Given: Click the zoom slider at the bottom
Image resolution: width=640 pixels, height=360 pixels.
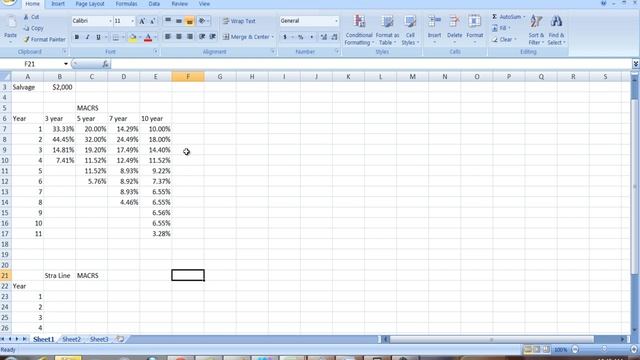Looking at the screenshot, I should pos(604,349).
